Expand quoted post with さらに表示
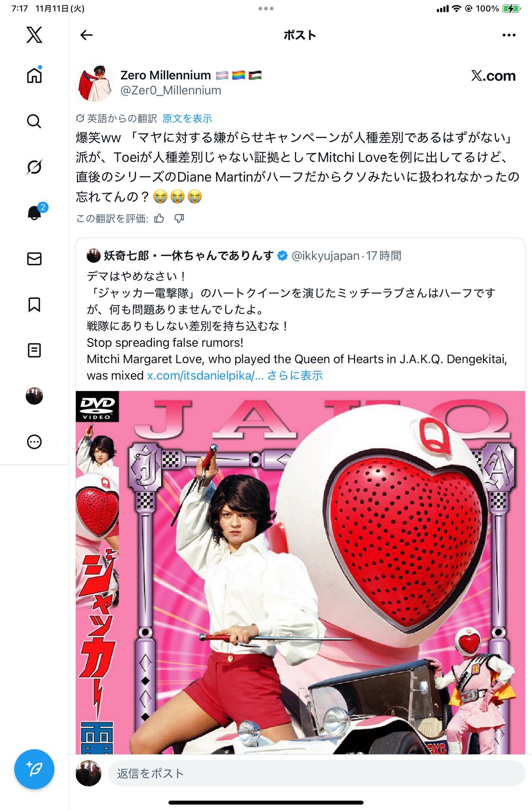The image size is (532, 810). (x=295, y=375)
